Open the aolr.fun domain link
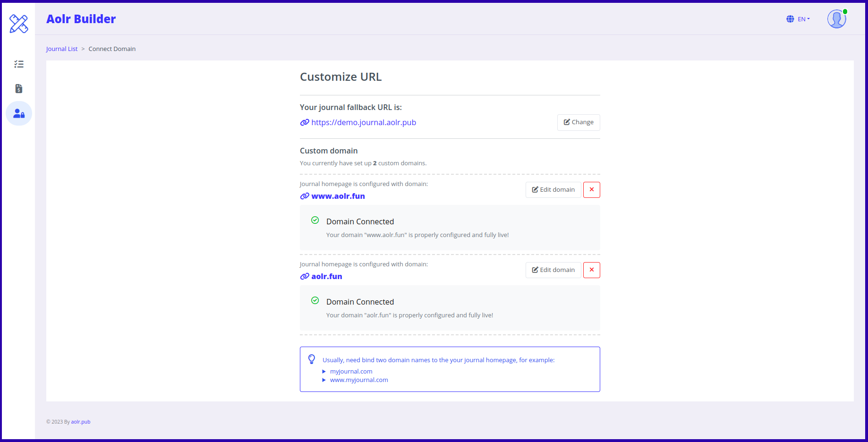This screenshot has width=868, height=442. click(x=327, y=276)
